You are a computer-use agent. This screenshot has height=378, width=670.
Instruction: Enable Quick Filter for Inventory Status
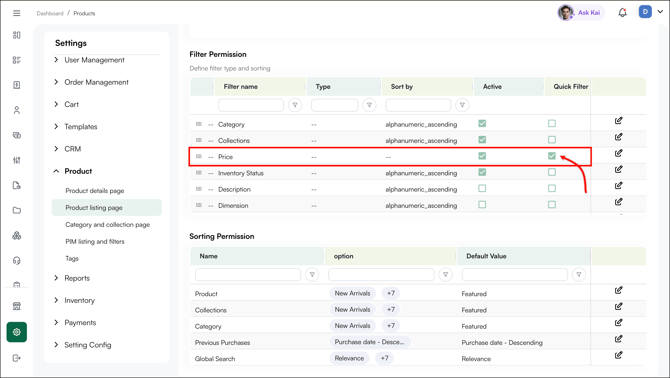(552, 172)
